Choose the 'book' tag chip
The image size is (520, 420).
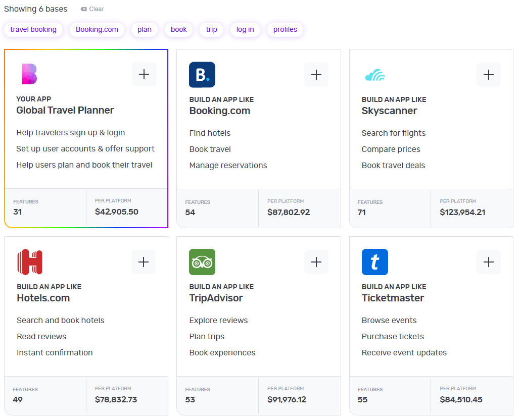point(178,29)
